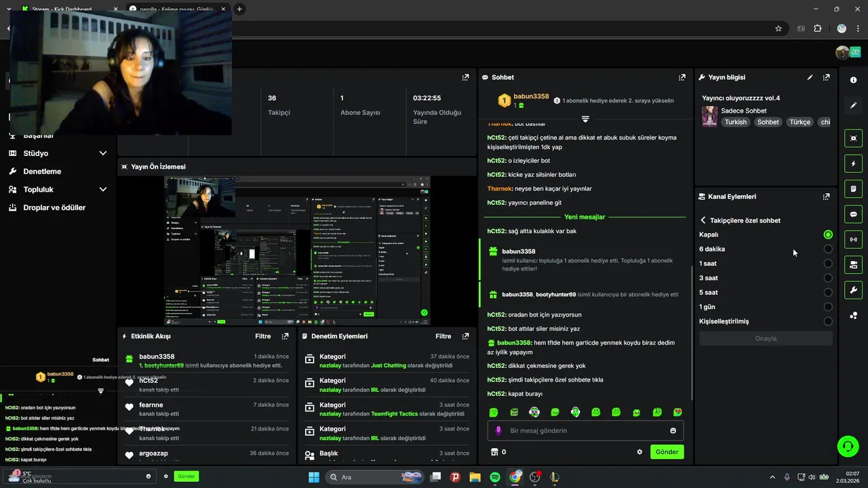
Task: Select the Kapalı radio option
Action: point(828,235)
